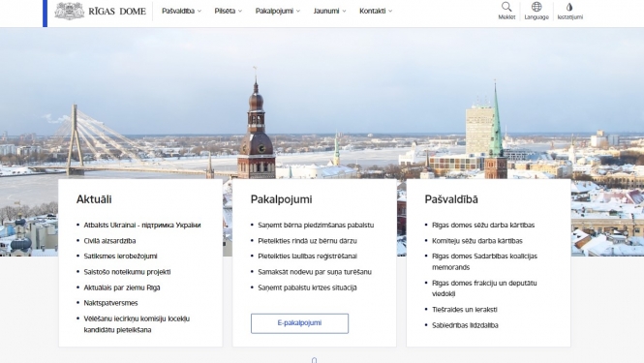The image size is (644, 363).
Task: Open the Satiksmes ierobežojumi link
Action: pos(120,257)
